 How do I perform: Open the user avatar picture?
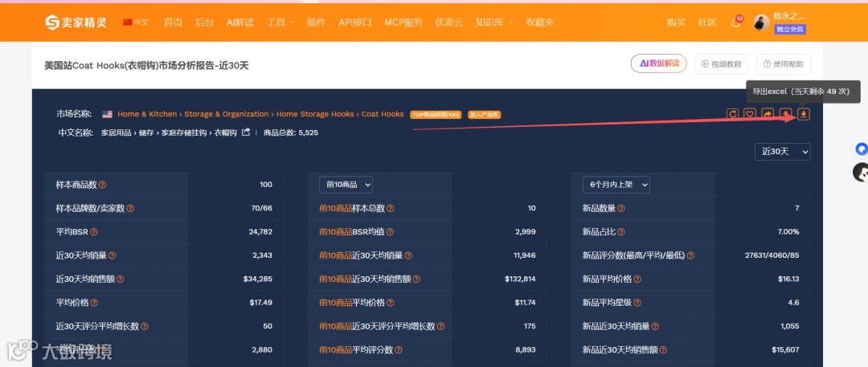pyautogui.click(x=761, y=22)
